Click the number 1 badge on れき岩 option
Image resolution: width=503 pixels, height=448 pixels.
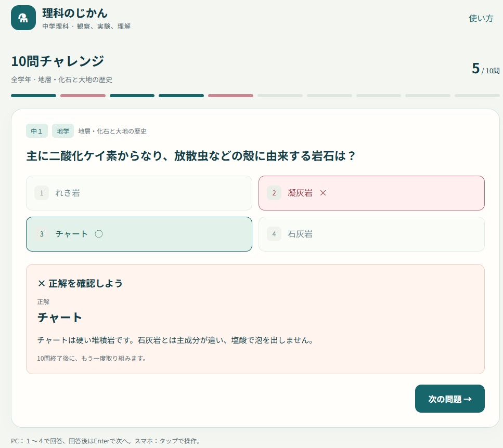(x=42, y=193)
